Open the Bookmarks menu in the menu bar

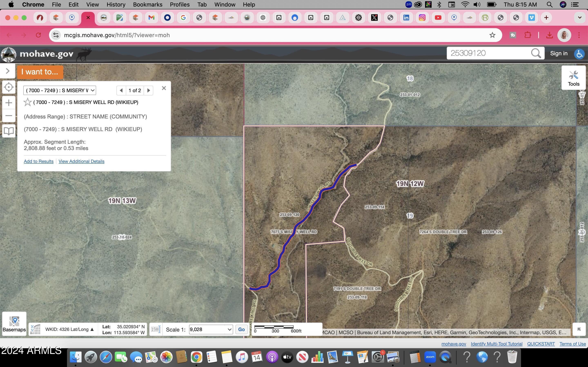148,4
